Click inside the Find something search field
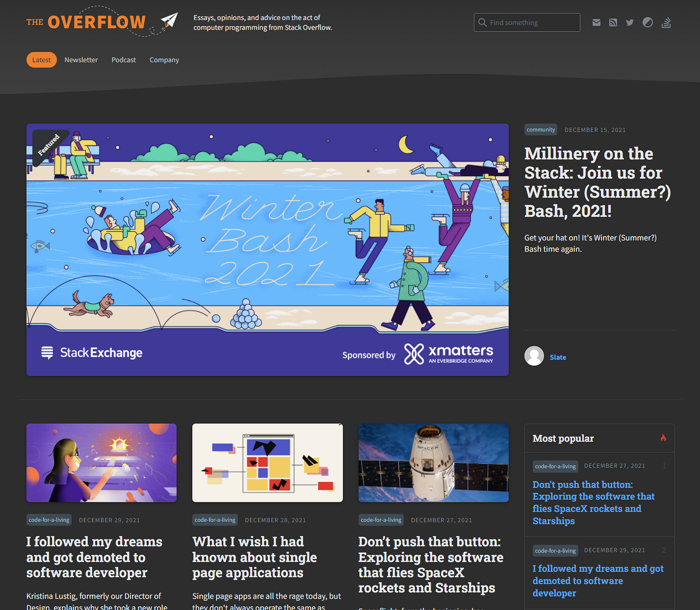The image size is (700, 610). [x=527, y=23]
